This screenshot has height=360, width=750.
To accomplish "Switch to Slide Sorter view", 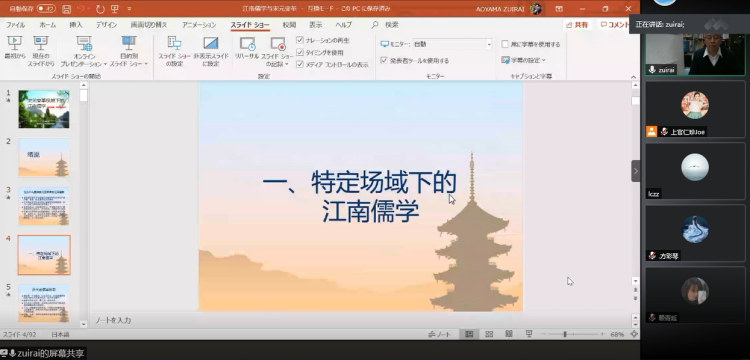I will (489, 334).
